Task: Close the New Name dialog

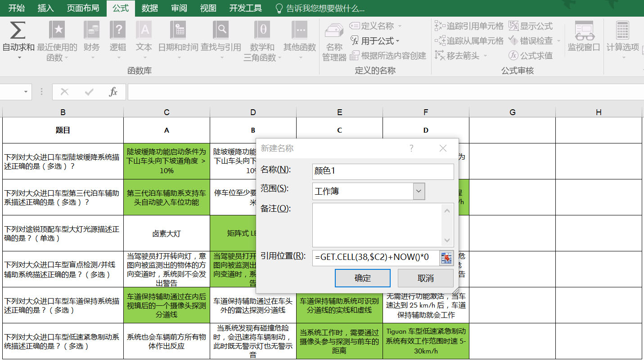Action: (x=443, y=148)
